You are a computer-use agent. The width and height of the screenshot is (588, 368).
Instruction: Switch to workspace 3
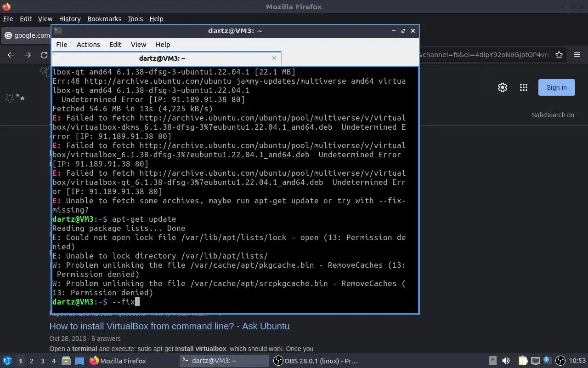[42, 361]
